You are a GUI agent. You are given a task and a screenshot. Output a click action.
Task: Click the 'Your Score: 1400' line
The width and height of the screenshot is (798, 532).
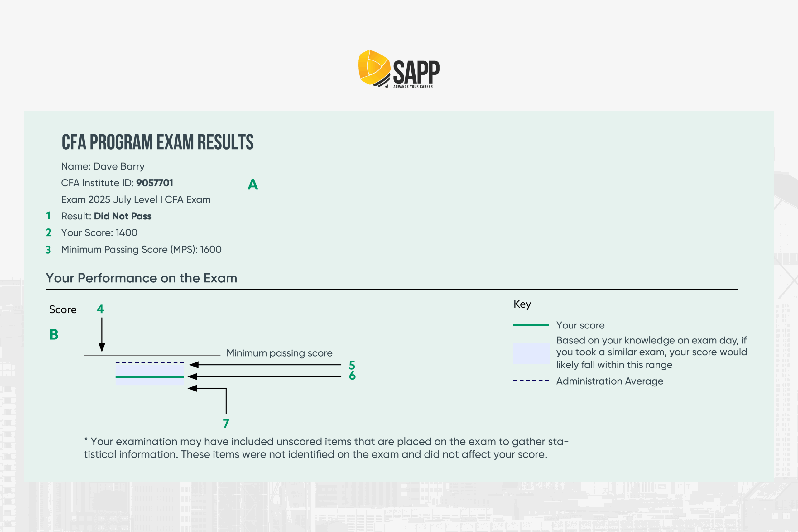(x=99, y=233)
